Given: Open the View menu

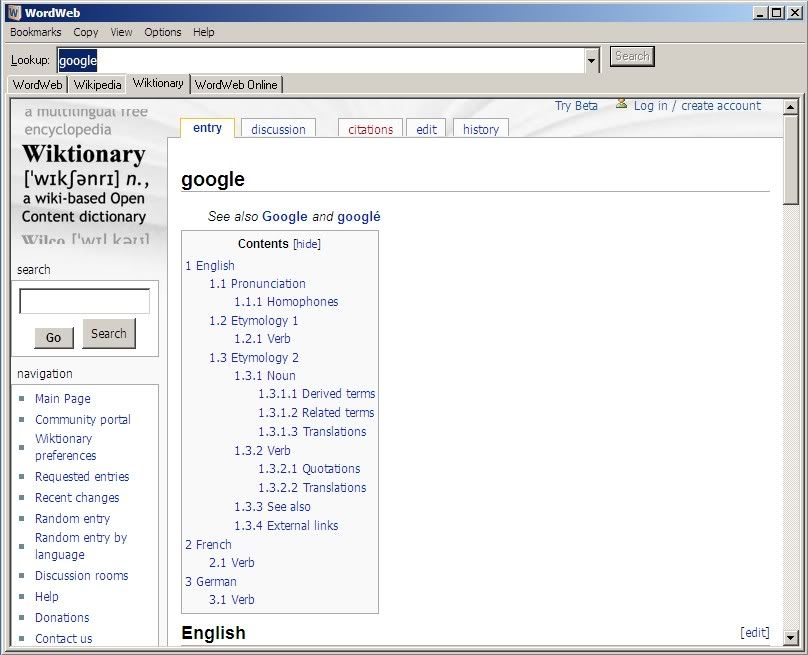Looking at the screenshot, I should (x=121, y=32).
